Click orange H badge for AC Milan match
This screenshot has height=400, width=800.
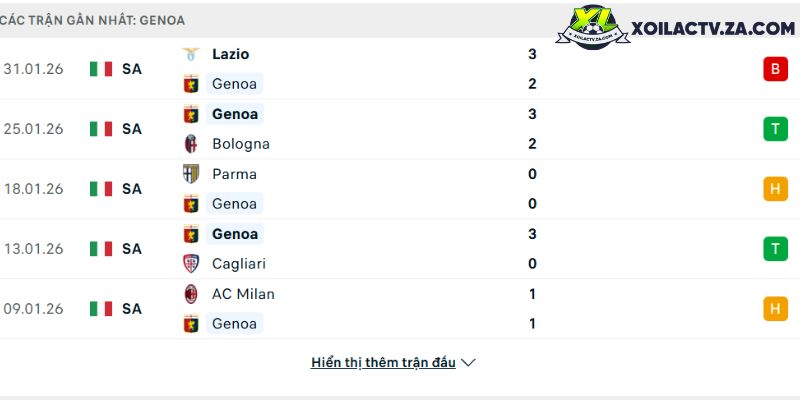tap(774, 309)
